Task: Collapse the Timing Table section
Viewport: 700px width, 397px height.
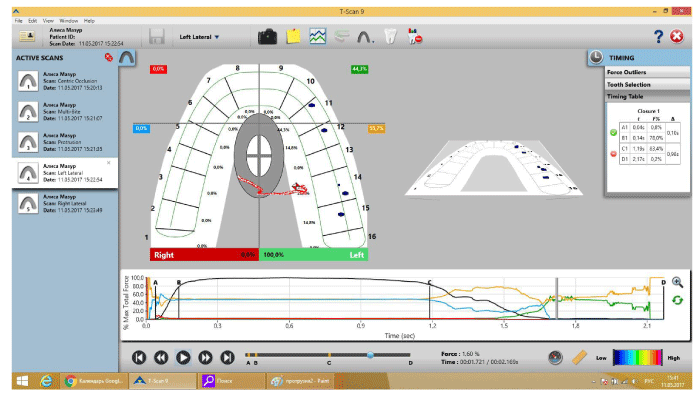Action: [x=647, y=96]
